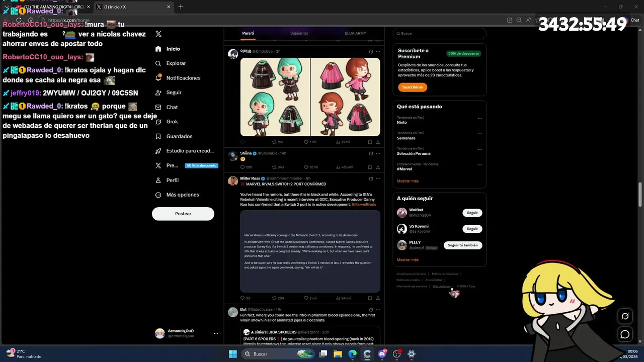Click Seguir tú también for PLEEY
This screenshot has width=644, height=362.
(463, 245)
